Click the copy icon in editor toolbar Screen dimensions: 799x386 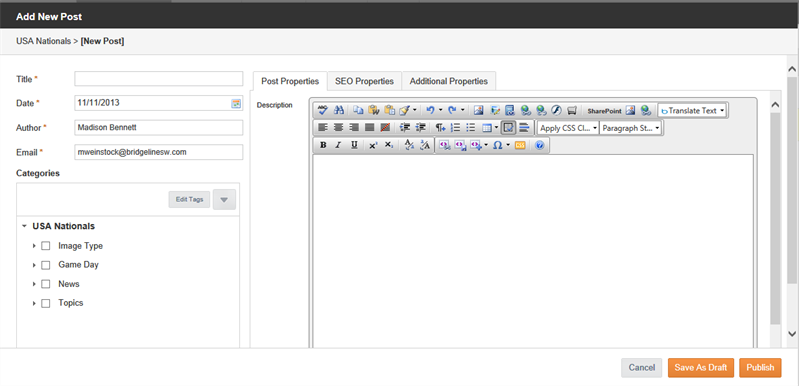pyautogui.click(x=359, y=110)
